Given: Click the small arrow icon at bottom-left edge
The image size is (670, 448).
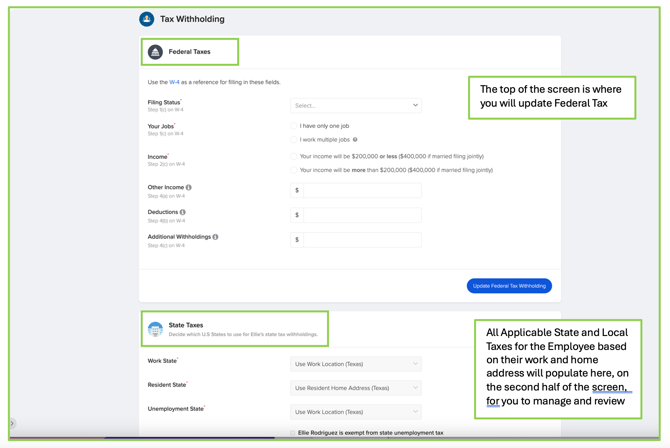Looking at the screenshot, I should [13, 423].
